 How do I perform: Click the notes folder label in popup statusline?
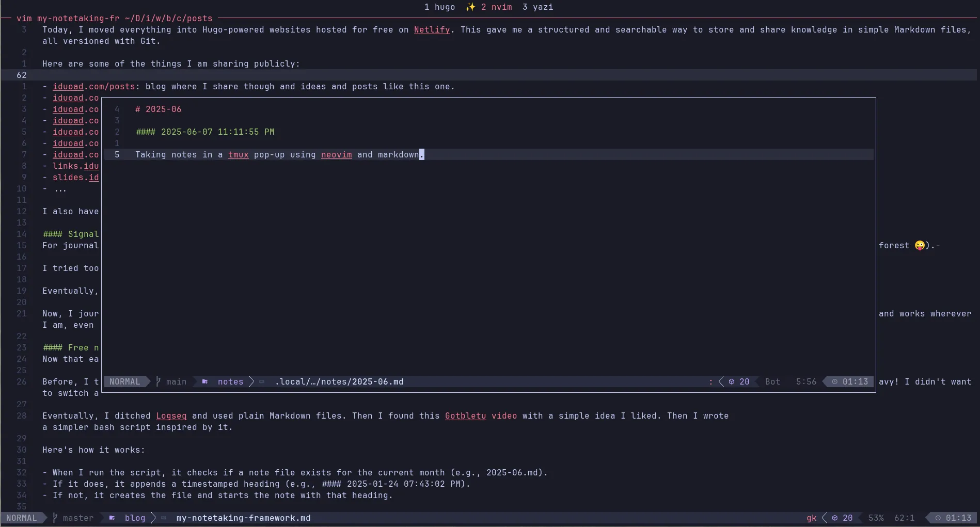pos(230,381)
